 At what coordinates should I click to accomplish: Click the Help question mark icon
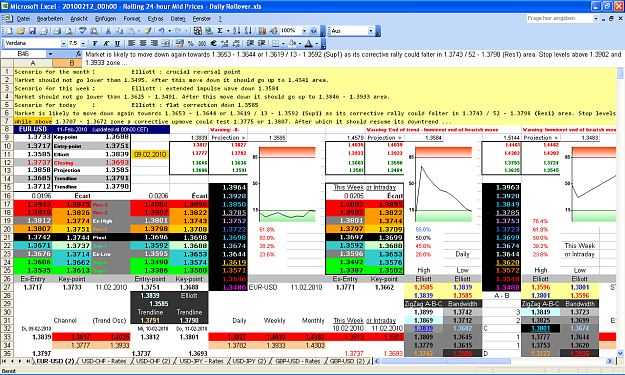[x=313, y=31]
